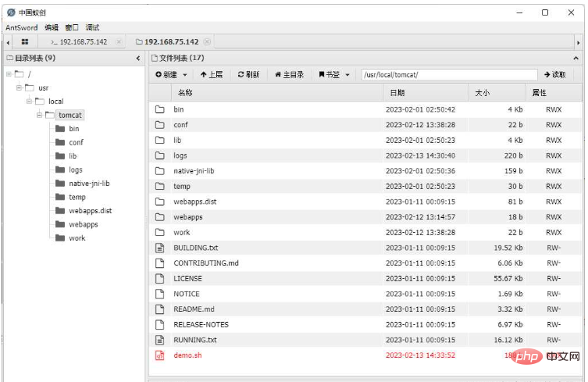Click the native-jni-lib folder icon in file list
This screenshot has height=382, width=588.
[160, 171]
